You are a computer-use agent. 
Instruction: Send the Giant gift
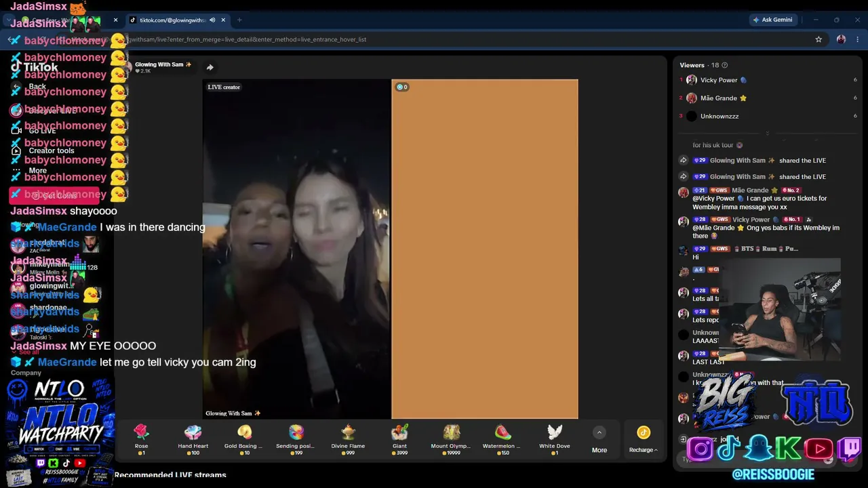coord(399,439)
